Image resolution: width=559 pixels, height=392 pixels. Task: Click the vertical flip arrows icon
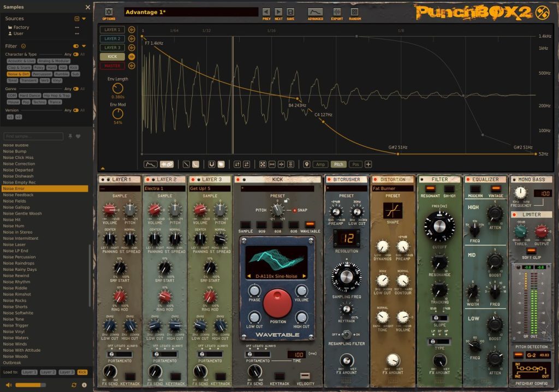237,164
